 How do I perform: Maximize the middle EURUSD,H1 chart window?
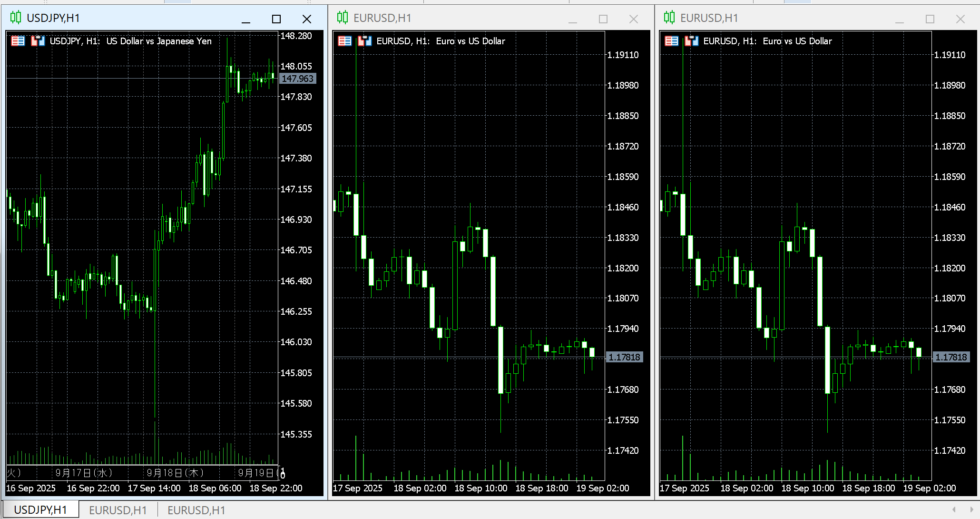(x=603, y=19)
